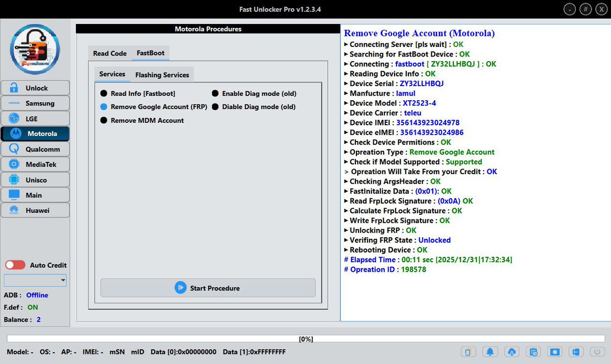Screen dimensions: 611x364
Task: Click the ADB Offline status
Action: 37,295
